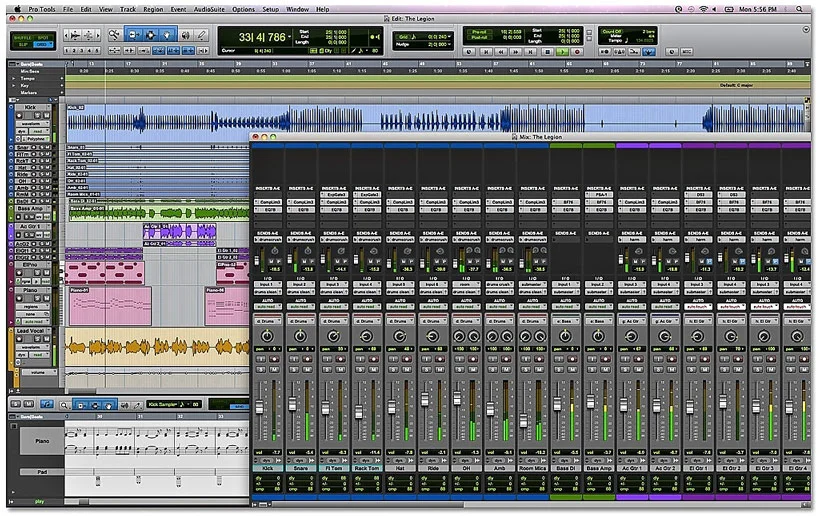This screenshot has height=516, width=820.
Task: Click the red Record transport button
Action: [x=577, y=52]
